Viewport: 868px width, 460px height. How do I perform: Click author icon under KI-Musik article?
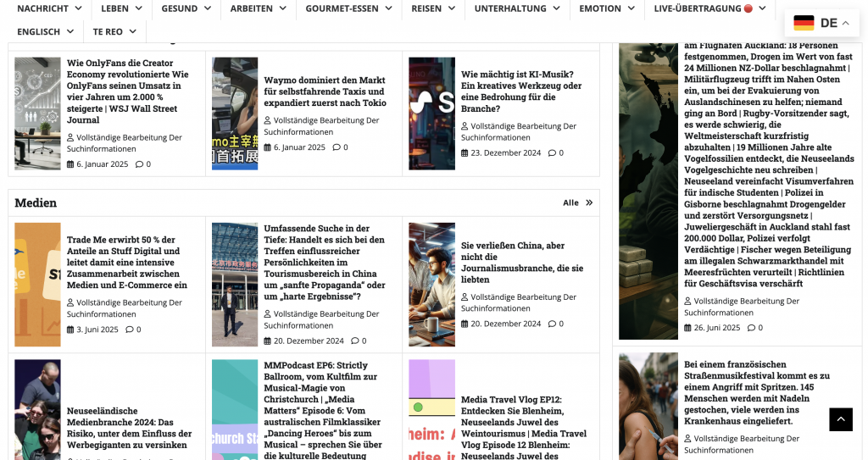tap(465, 126)
